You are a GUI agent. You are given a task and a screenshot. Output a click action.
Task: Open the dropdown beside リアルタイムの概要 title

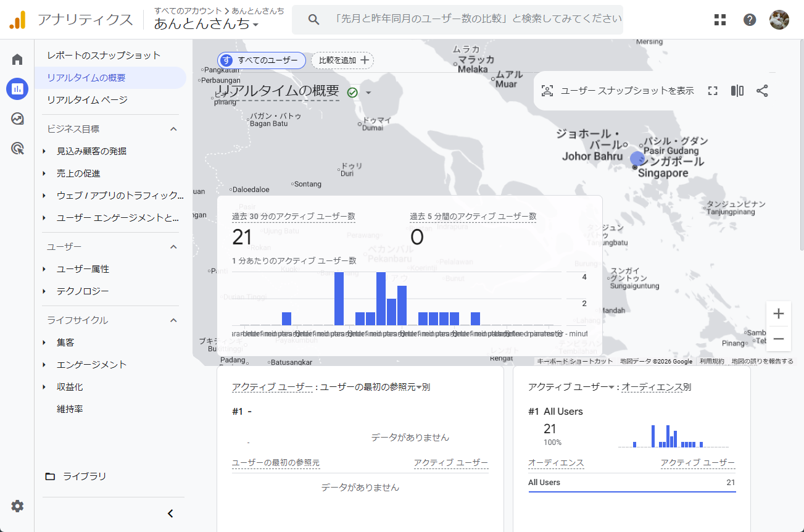click(x=368, y=93)
